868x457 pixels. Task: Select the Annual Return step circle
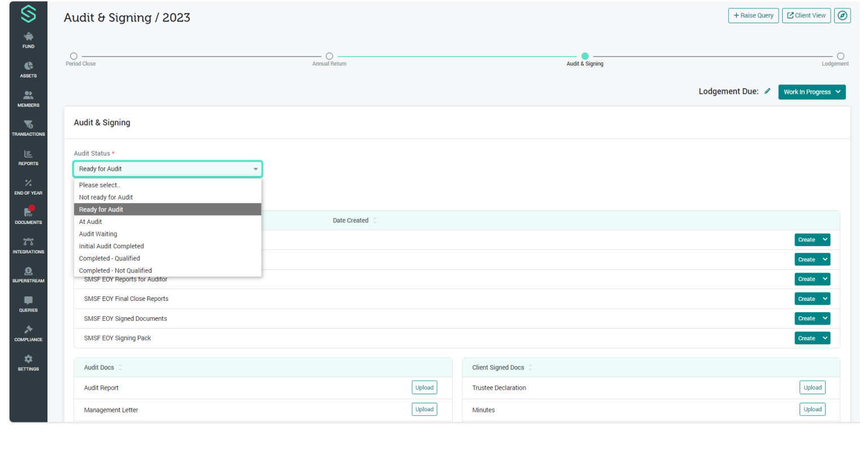click(x=329, y=56)
